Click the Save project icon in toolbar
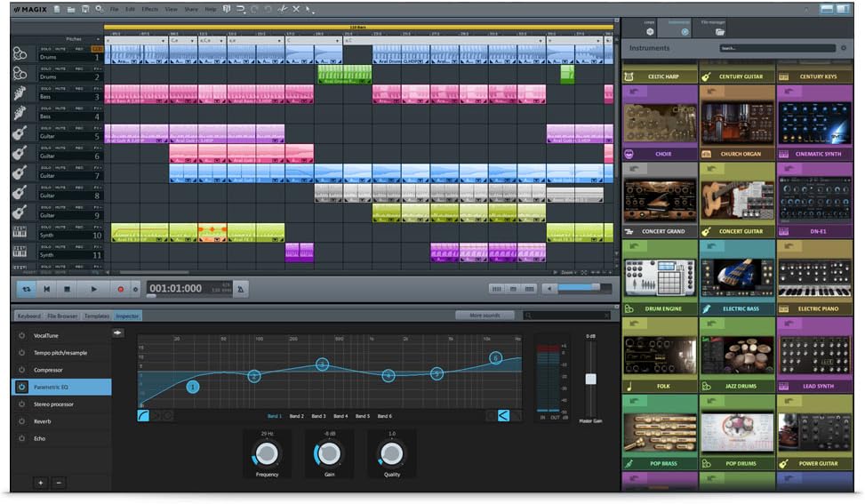Image resolution: width=865 pixels, height=504 pixels. (84, 9)
